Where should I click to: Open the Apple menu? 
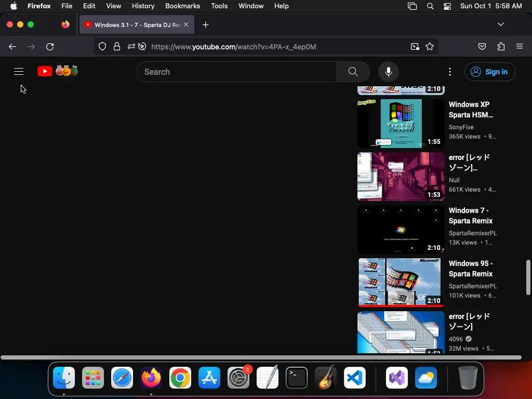14,6
